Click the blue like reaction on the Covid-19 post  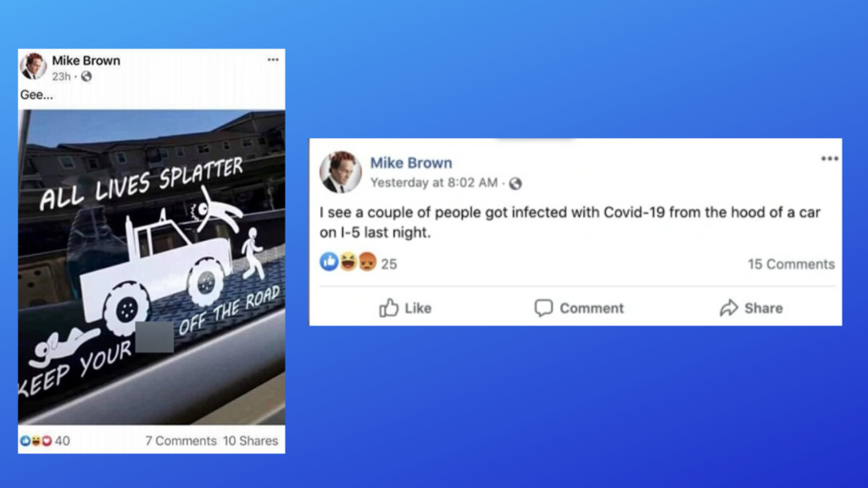329,261
